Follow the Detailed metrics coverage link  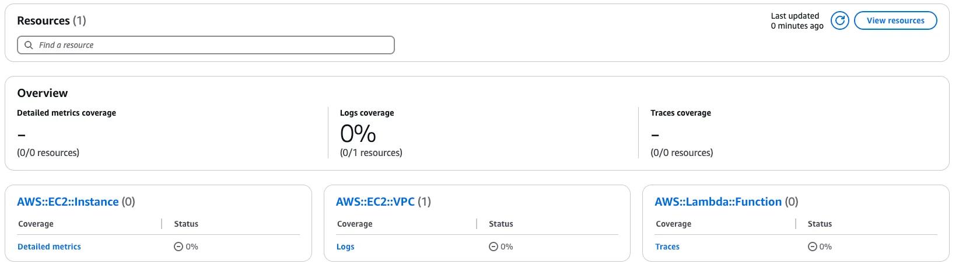[x=49, y=247]
